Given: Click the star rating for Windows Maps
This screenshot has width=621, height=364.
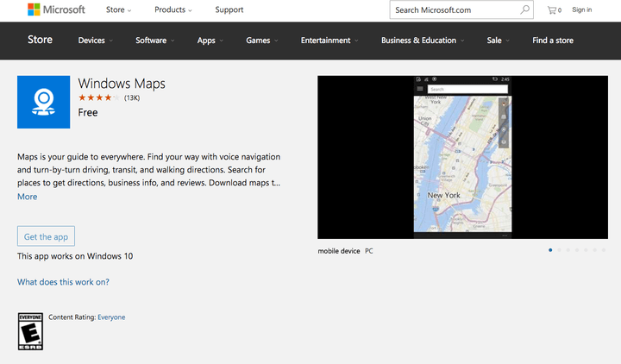Looking at the screenshot, I should pos(98,97).
